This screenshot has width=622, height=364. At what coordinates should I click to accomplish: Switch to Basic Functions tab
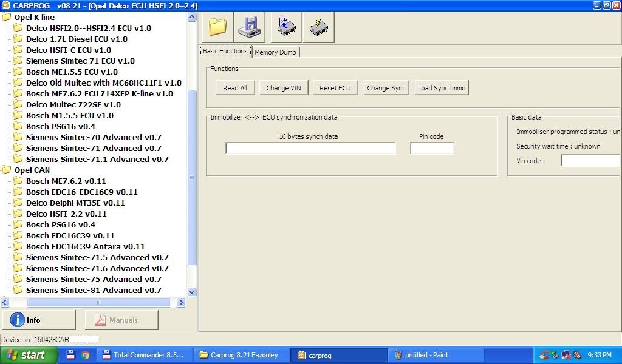pyautogui.click(x=225, y=52)
